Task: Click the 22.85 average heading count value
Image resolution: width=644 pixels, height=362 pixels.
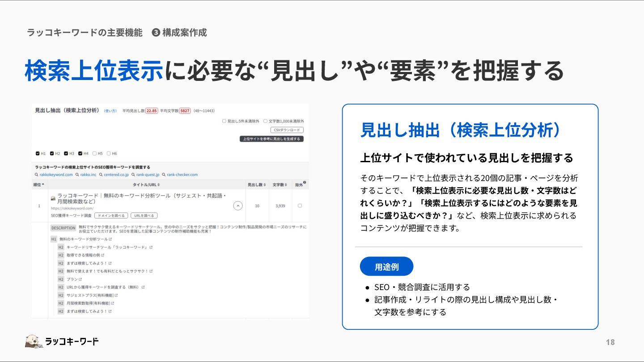Action: click(x=152, y=111)
